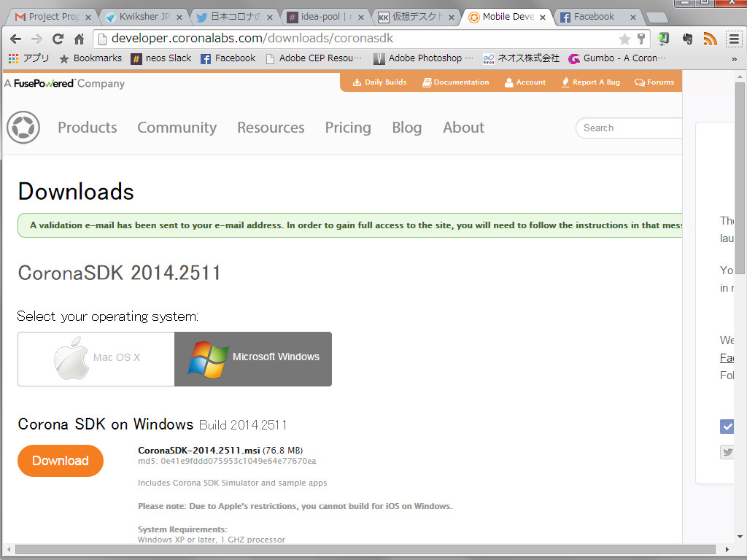Click the green monitor extension icon
Image resolution: width=747 pixels, height=560 pixels.
(663, 39)
